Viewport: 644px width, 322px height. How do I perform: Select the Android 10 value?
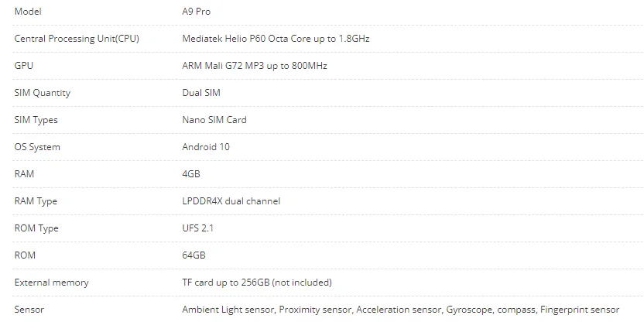click(x=206, y=147)
